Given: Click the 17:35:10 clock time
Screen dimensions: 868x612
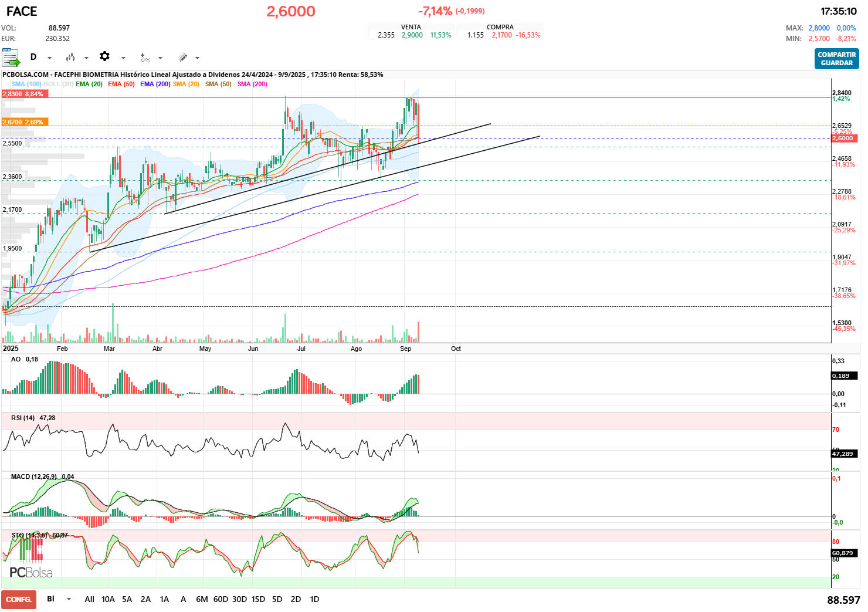Looking at the screenshot, I should click(x=839, y=11).
